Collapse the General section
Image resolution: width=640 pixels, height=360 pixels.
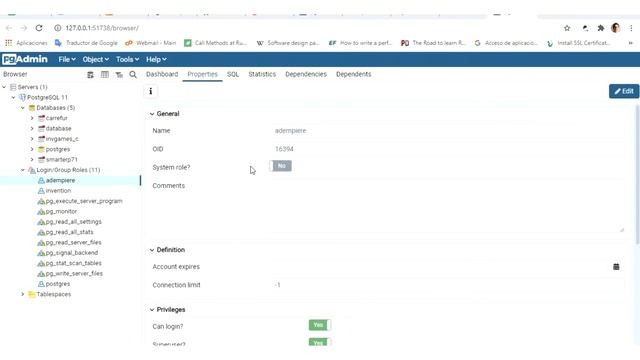152,114
